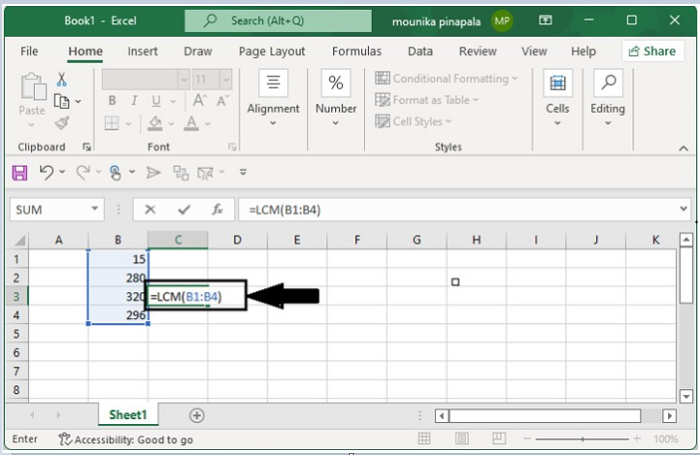Image resolution: width=700 pixels, height=455 pixels.
Task: Open the font size dropdown
Action: click(226, 80)
